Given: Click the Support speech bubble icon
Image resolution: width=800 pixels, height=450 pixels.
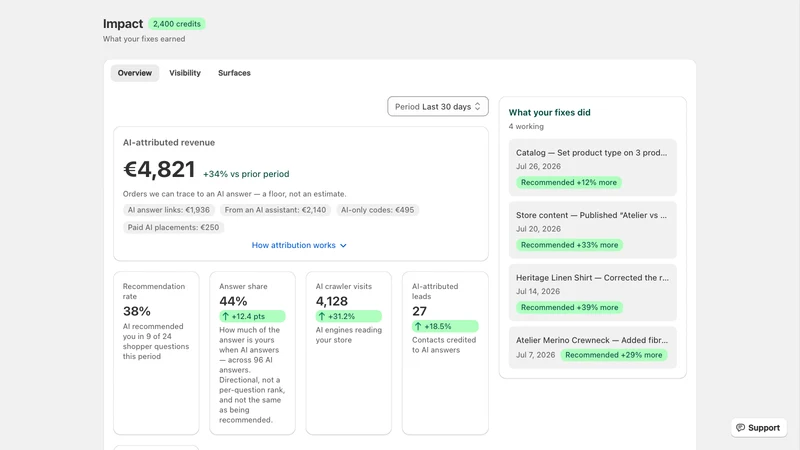Looking at the screenshot, I should coord(740,428).
